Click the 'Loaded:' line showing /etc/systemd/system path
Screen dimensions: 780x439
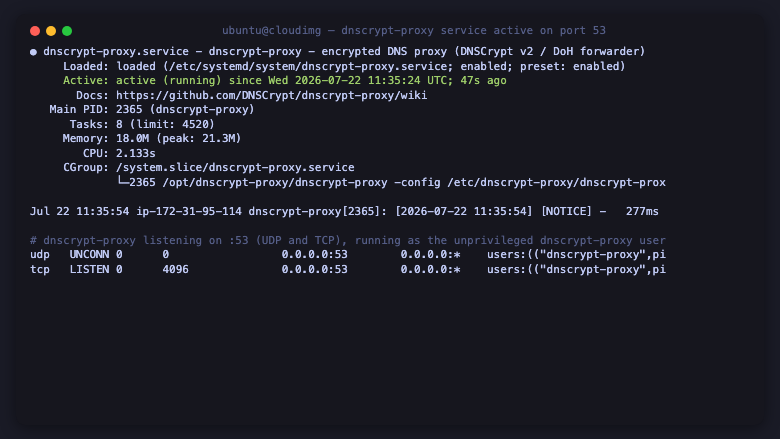(344, 66)
